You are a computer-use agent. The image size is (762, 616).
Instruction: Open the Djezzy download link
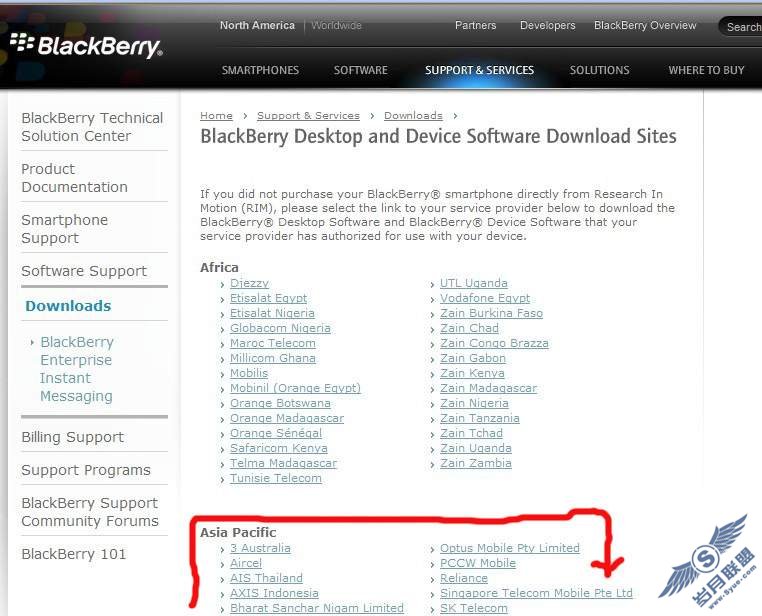point(249,283)
